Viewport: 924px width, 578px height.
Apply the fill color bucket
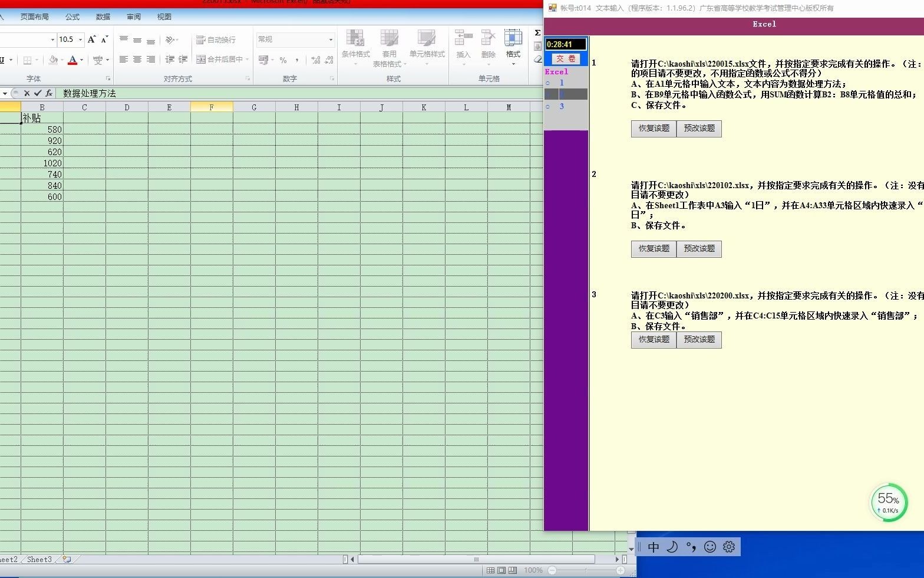coord(54,60)
